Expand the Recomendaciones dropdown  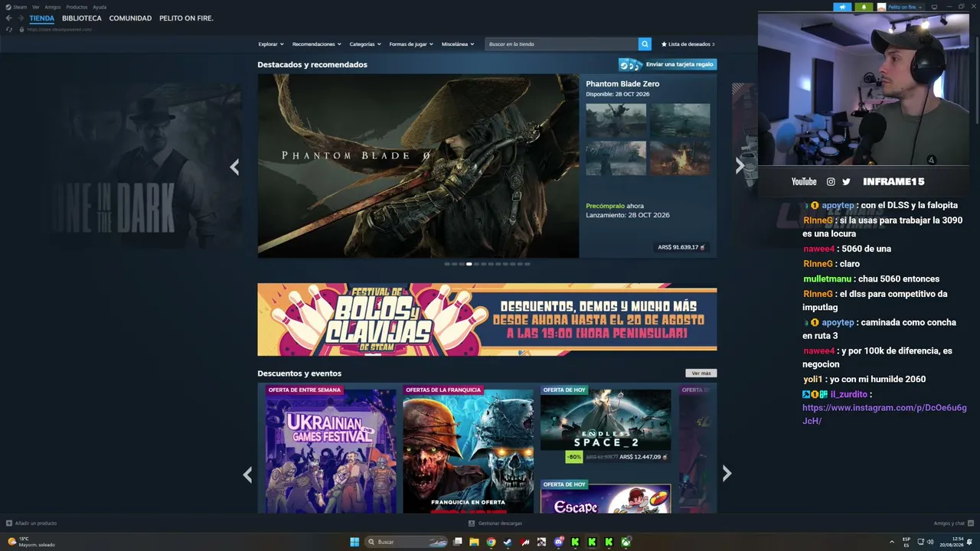(317, 44)
